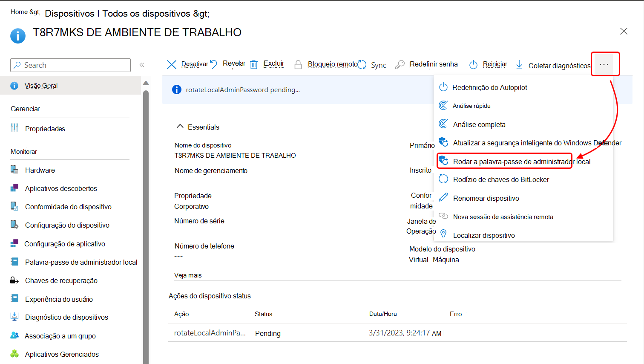Viewport: 644px width, 364px height.
Task: Click the Redefinir senha key icon
Action: tap(400, 64)
